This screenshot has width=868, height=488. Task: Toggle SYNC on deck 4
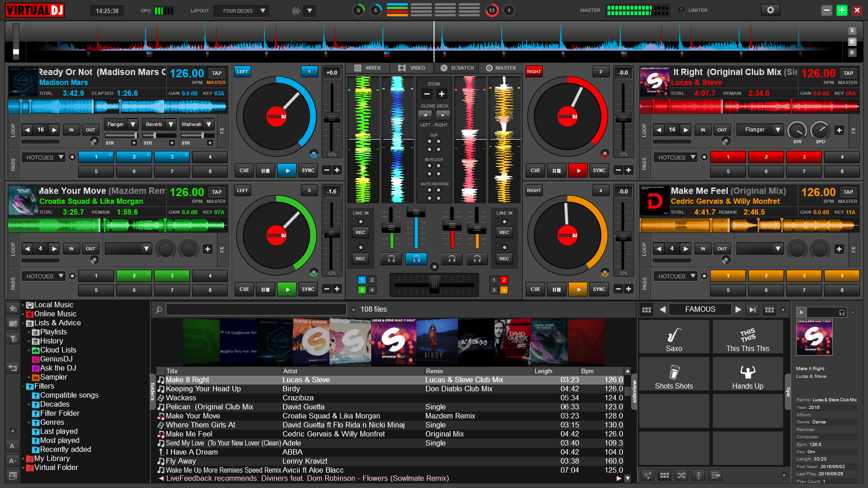(599, 289)
